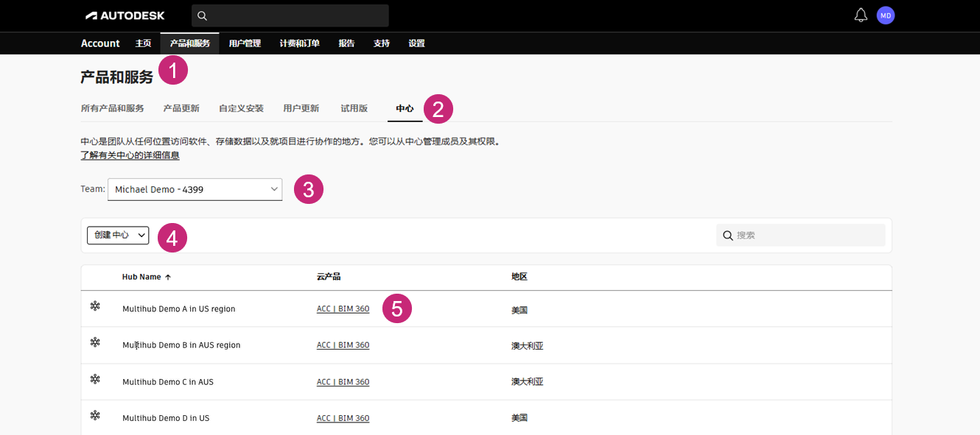The height and width of the screenshot is (435, 980).
Task: Select Multihub Demo A in US region
Action: pos(179,309)
